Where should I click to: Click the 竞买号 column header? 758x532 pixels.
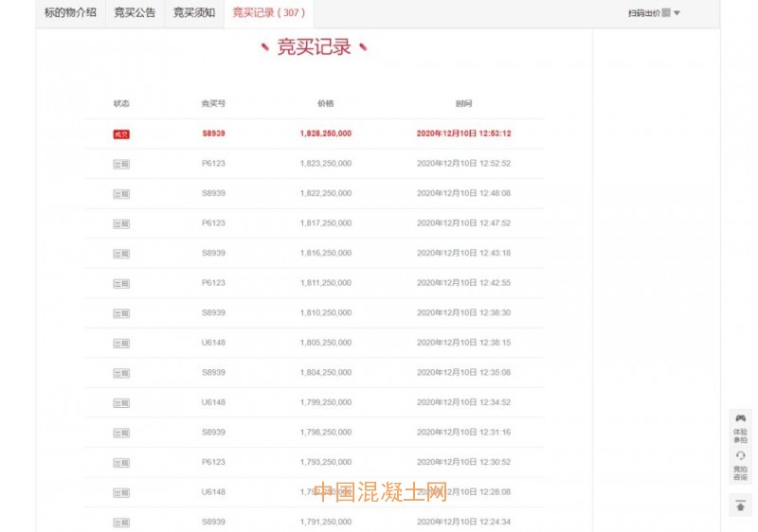[x=213, y=103]
